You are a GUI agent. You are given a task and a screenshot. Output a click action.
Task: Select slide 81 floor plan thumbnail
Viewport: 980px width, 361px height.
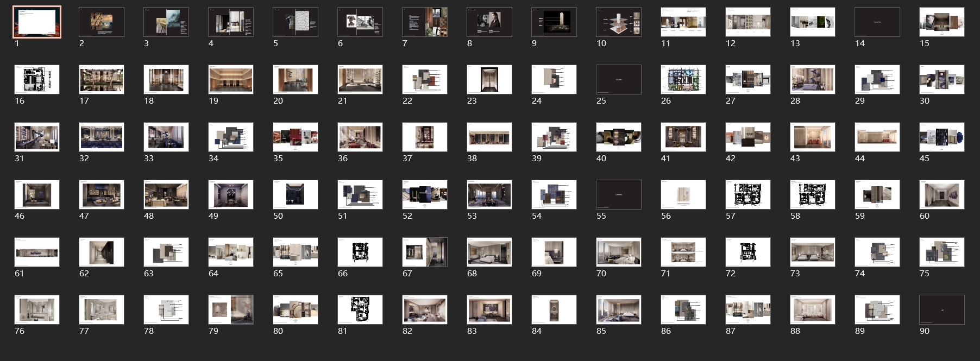tap(360, 310)
